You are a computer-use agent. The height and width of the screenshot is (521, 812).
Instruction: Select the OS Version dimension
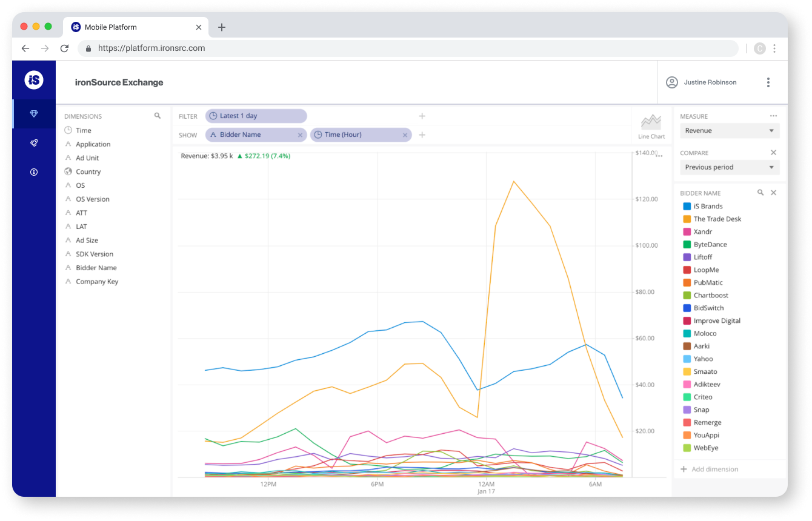tap(93, 199)
